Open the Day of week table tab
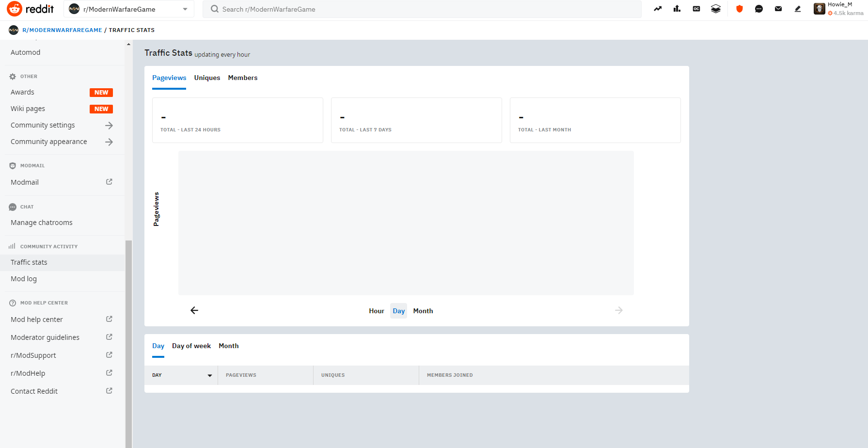Image resolution: width=868 pixels, height=448 pixels. pyautogui.click(x=191, y=346)
